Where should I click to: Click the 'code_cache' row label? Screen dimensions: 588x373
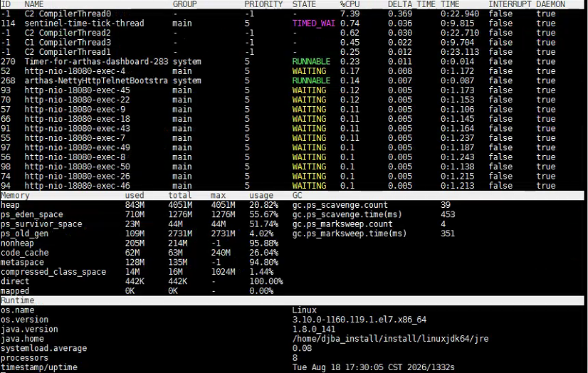(24, 253)
